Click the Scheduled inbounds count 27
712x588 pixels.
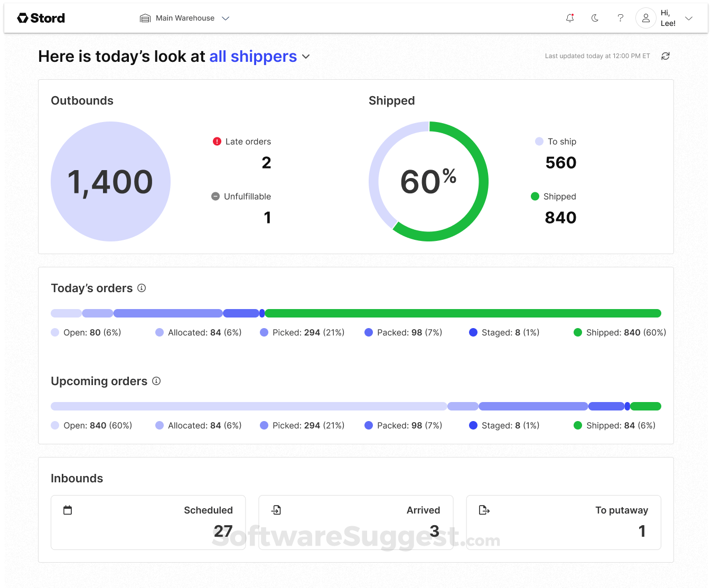(x=223, y=531)
